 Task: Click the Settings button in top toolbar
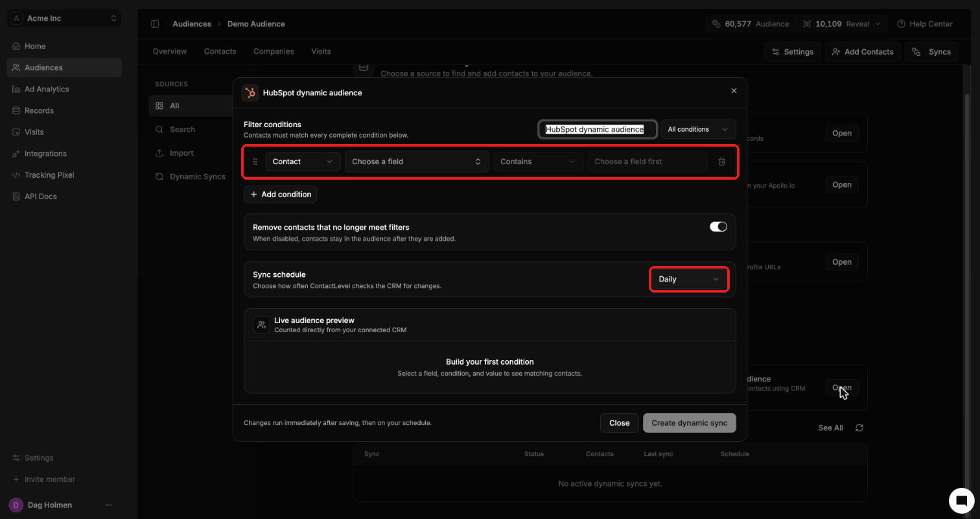(793, 52)
